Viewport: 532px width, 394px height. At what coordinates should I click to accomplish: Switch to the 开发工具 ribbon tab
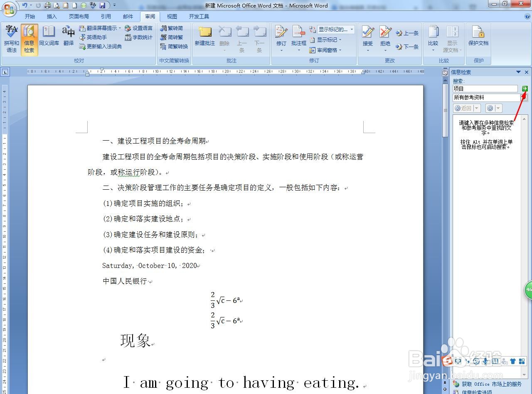click(x=199, y=17)
